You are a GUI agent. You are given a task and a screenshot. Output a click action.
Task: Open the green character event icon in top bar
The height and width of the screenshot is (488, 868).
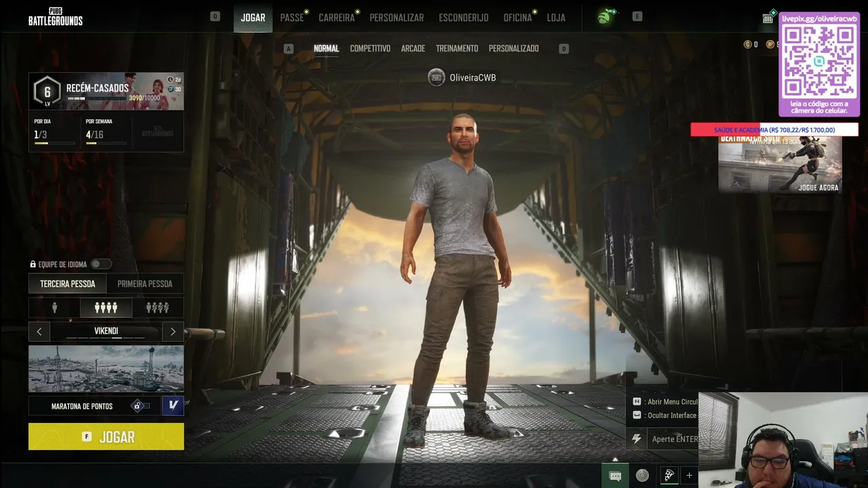(604, 17)
